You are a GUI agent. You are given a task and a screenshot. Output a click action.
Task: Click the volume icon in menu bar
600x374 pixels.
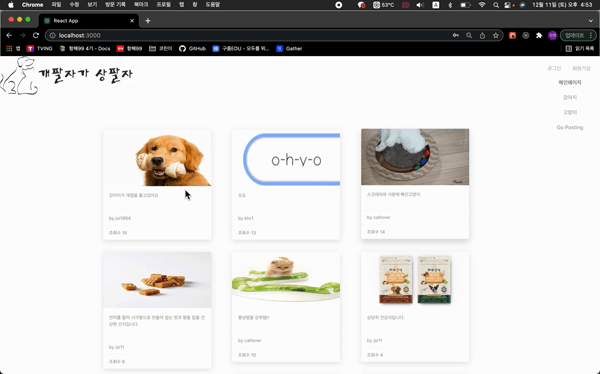coord(420,5)
